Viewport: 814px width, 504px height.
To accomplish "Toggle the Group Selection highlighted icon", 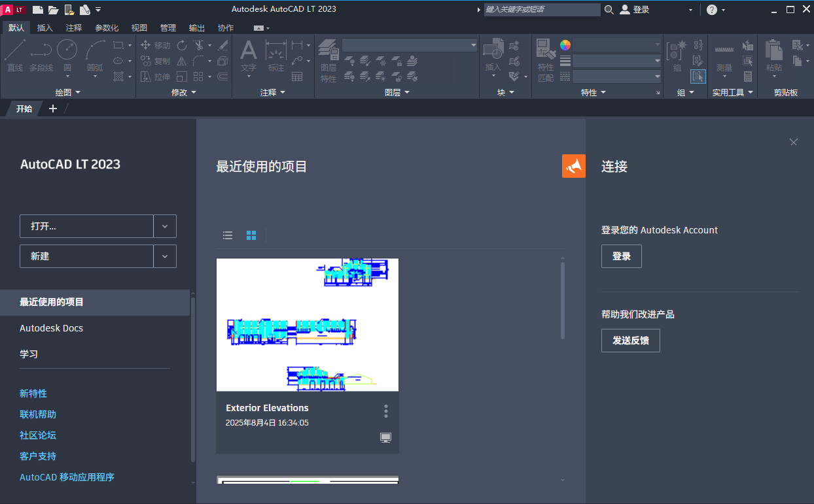I will (x=698, y=76).
